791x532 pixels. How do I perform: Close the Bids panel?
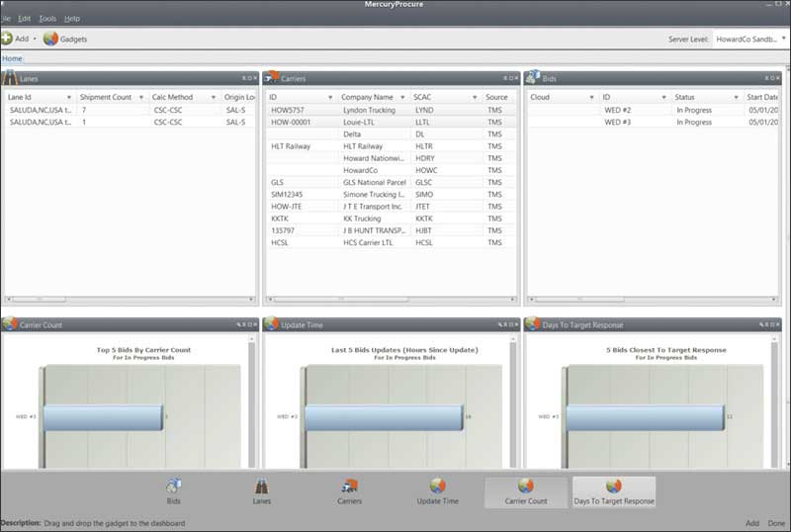click(778, 78)
